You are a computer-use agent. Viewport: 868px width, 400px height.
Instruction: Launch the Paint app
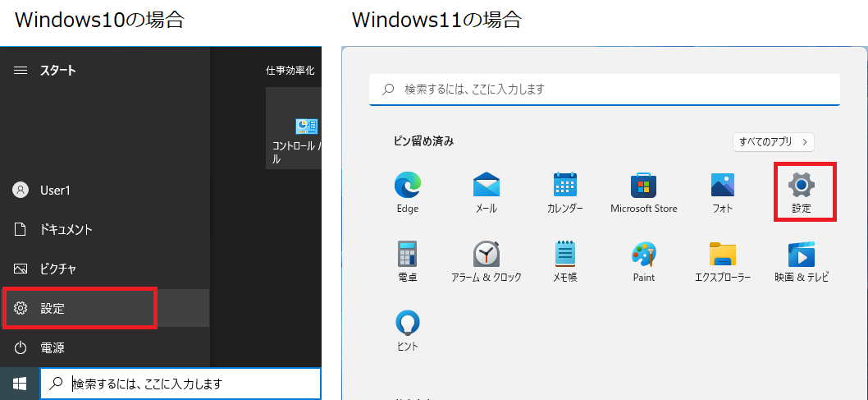tap(644, 261)
